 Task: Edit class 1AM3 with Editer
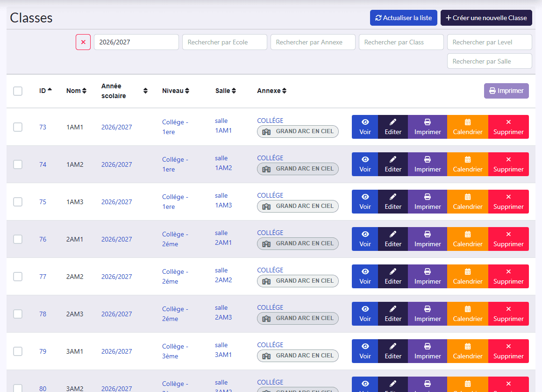[393, 201]
